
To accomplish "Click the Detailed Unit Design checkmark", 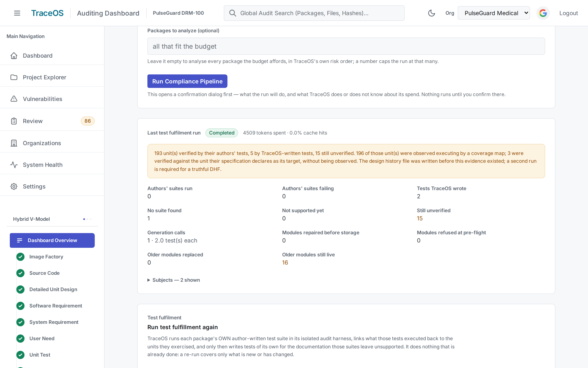I will tap(20, 289).
